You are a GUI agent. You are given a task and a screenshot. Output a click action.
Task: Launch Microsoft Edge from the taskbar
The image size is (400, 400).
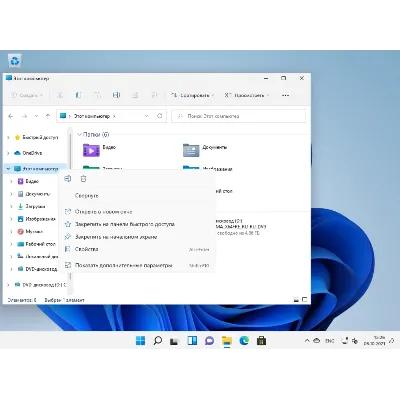244,341
